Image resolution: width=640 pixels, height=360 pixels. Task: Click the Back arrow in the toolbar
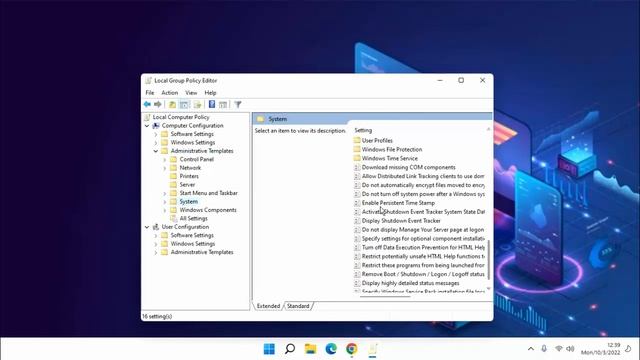(x=147, y=104)
